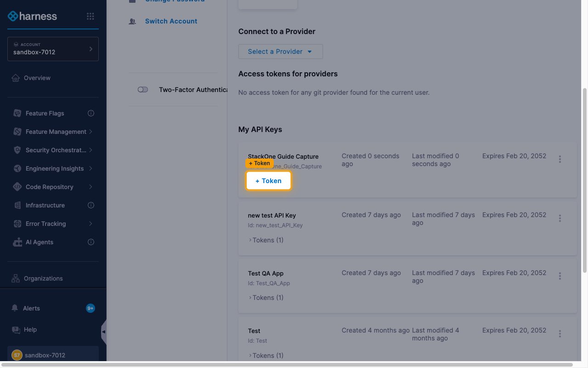
Task: Click the + Token button
Action: click(269, 181)
